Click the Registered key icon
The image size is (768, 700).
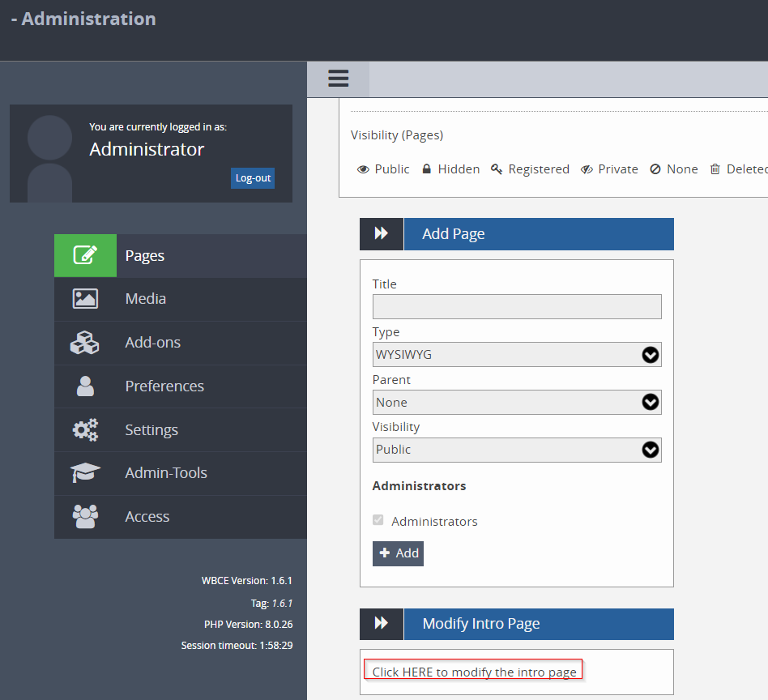pos(497,169)
